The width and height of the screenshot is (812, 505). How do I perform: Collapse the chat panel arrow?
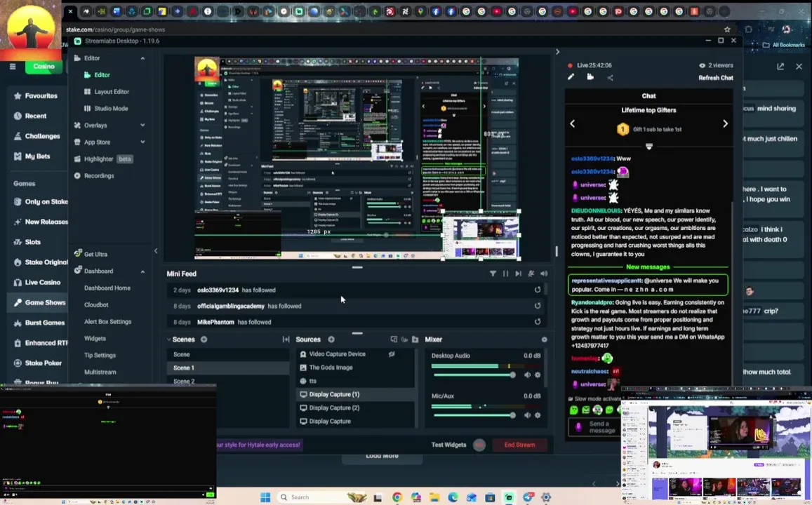click(x=557, y=52)
